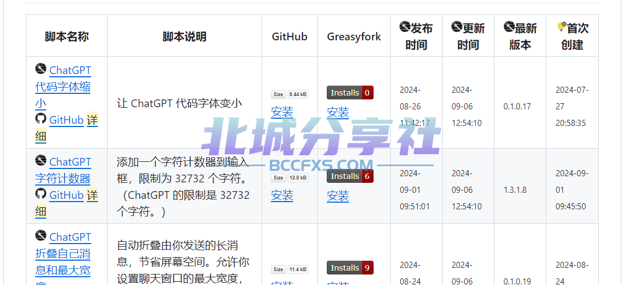
Task: Click GitHub 安装 link for 字符计数器
Action: tap(282, 196)
